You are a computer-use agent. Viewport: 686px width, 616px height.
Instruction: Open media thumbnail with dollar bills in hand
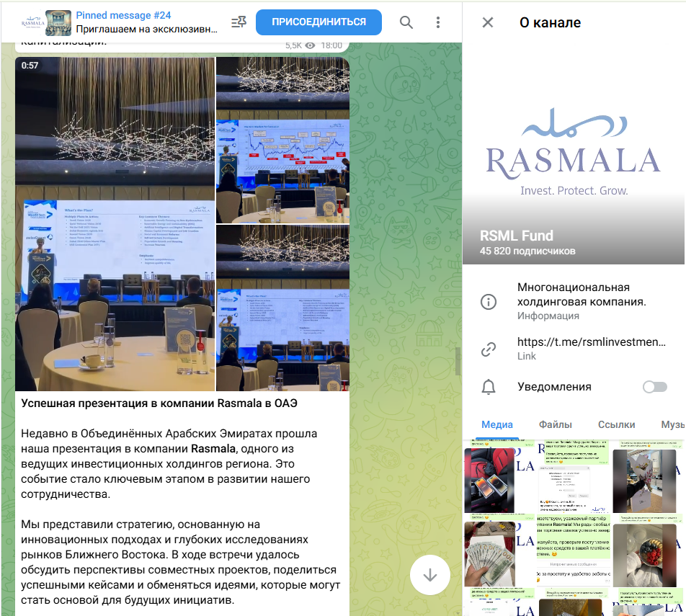[499, 550]
